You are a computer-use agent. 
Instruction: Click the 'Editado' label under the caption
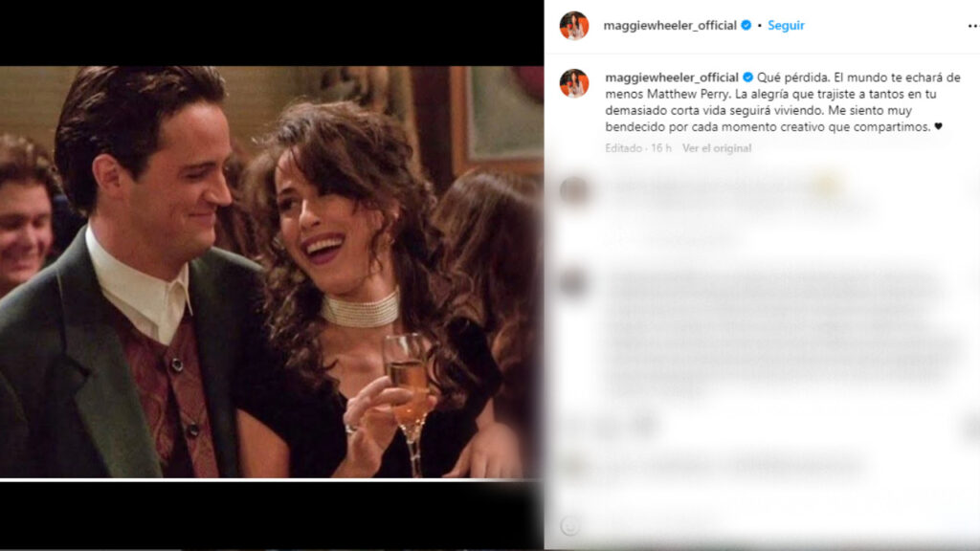coord(624,148)
